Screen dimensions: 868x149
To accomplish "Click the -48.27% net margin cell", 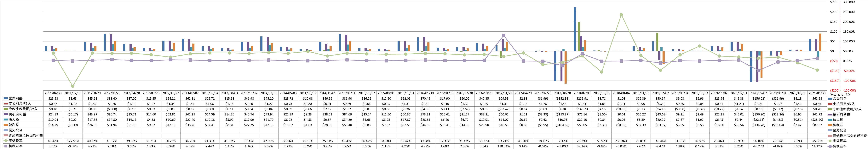I will [x=758, y=146].
